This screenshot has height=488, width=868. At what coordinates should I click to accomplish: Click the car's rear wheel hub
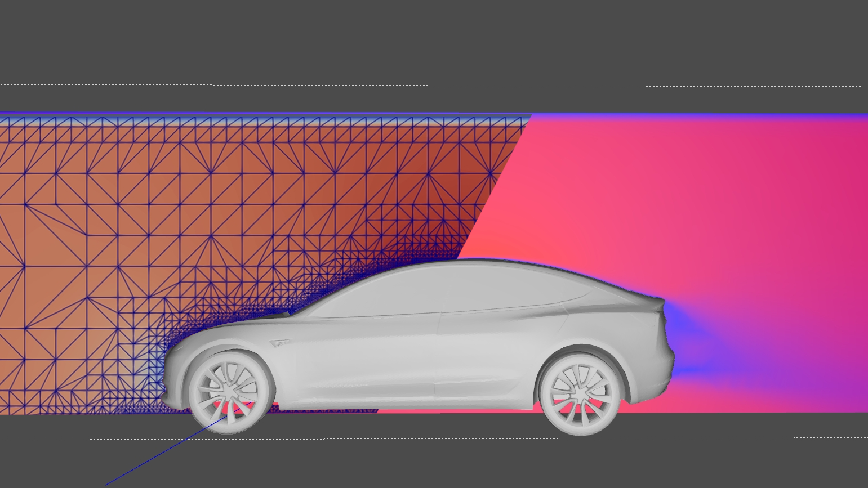(x=580, y=392)
